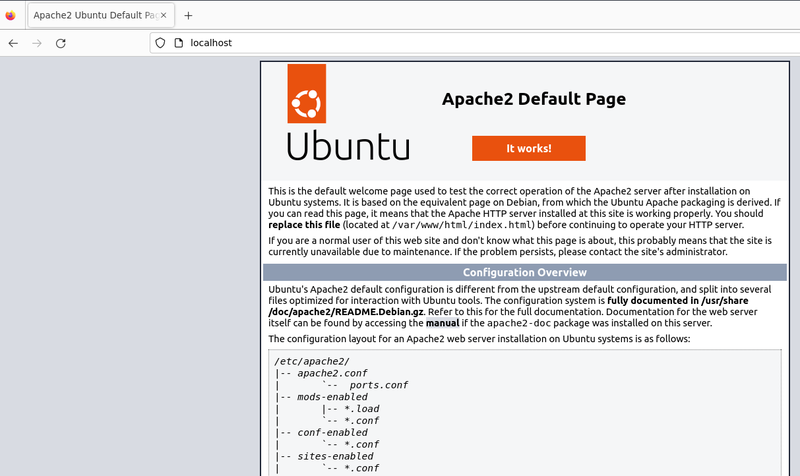Image resolution: width=800 pixels, height=476 pixels.
Task: Open Firefox View from the Firefox icon
Action: coord(11,16)
